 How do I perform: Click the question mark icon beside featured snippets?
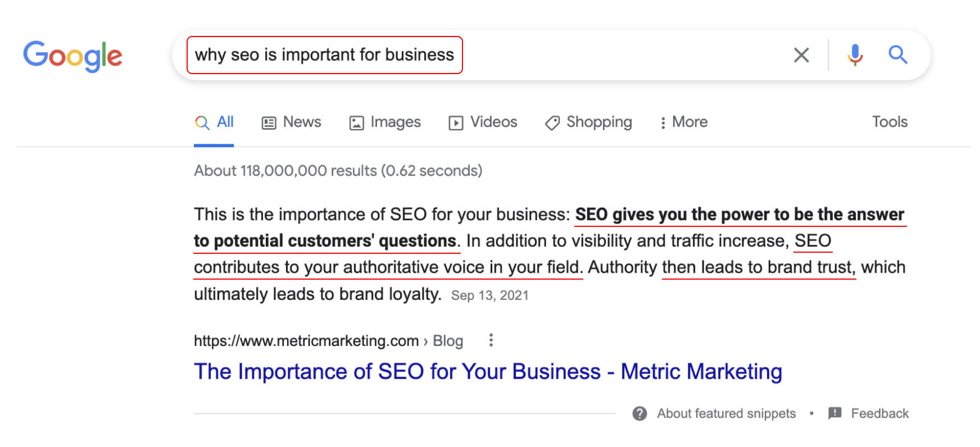(639, 414)
